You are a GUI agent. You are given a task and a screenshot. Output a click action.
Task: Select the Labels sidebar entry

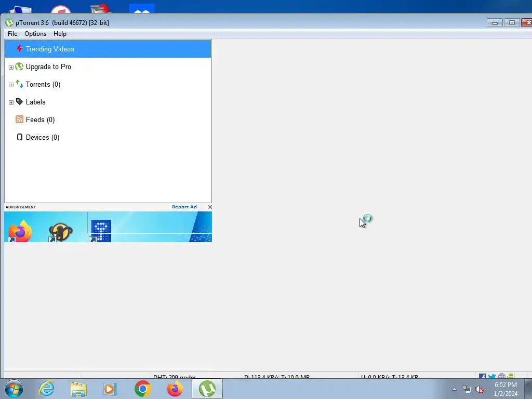[36, 102]
